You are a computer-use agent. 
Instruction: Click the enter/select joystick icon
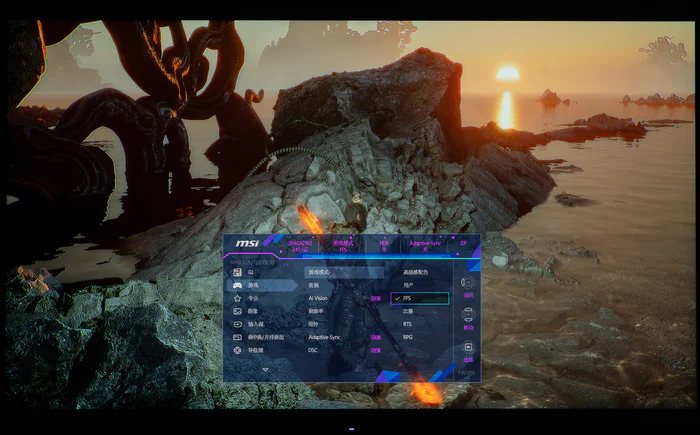pos(468,347)
